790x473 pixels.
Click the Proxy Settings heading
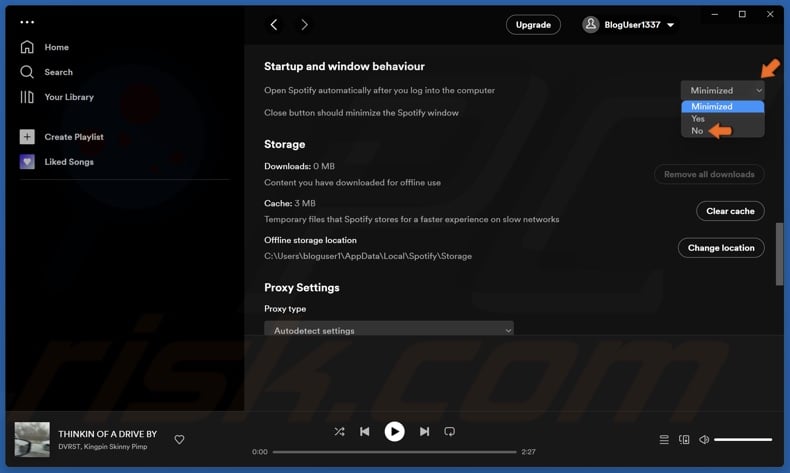pos(302,288)
